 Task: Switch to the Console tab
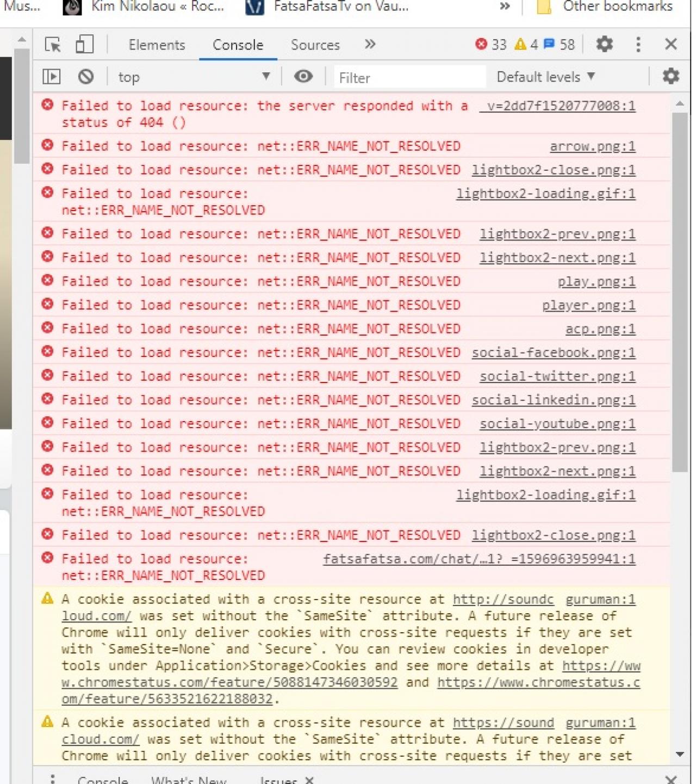point(238,45)
